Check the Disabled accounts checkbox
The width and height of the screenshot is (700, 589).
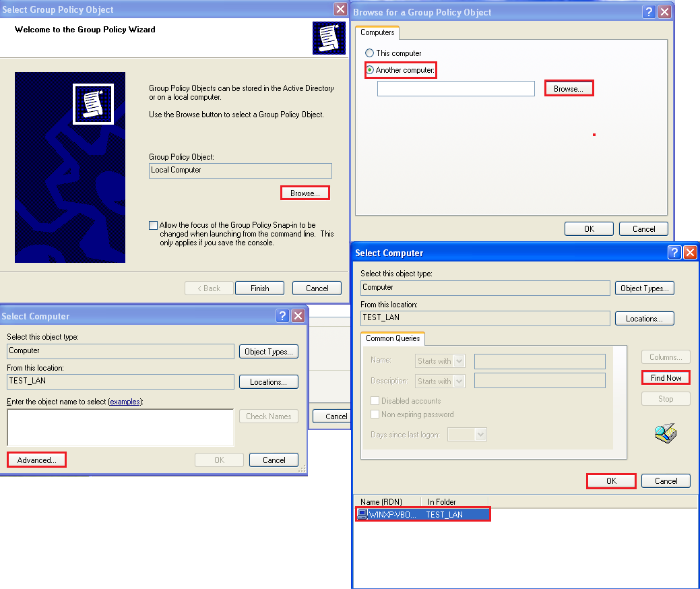click(x=375, y=400)
